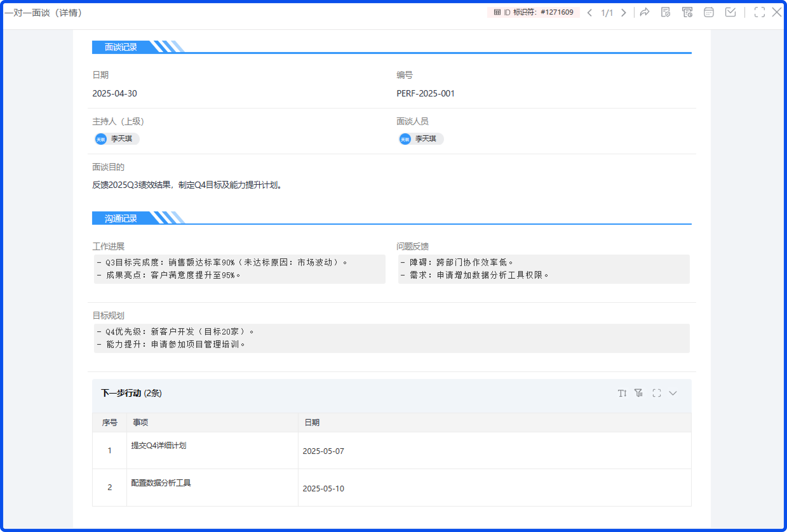Collapse the 下一步行动 panel with its chevron

[673, 393]
